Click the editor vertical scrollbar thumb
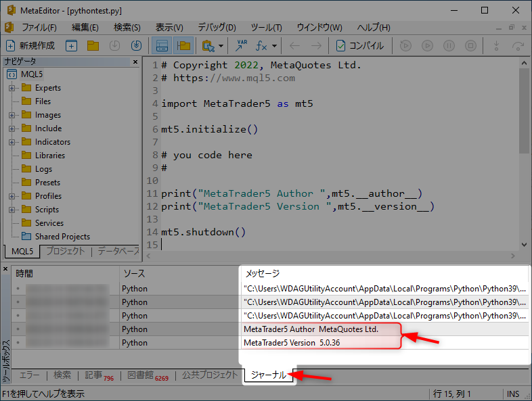The image size is (532, 401). tap(524, 111)
